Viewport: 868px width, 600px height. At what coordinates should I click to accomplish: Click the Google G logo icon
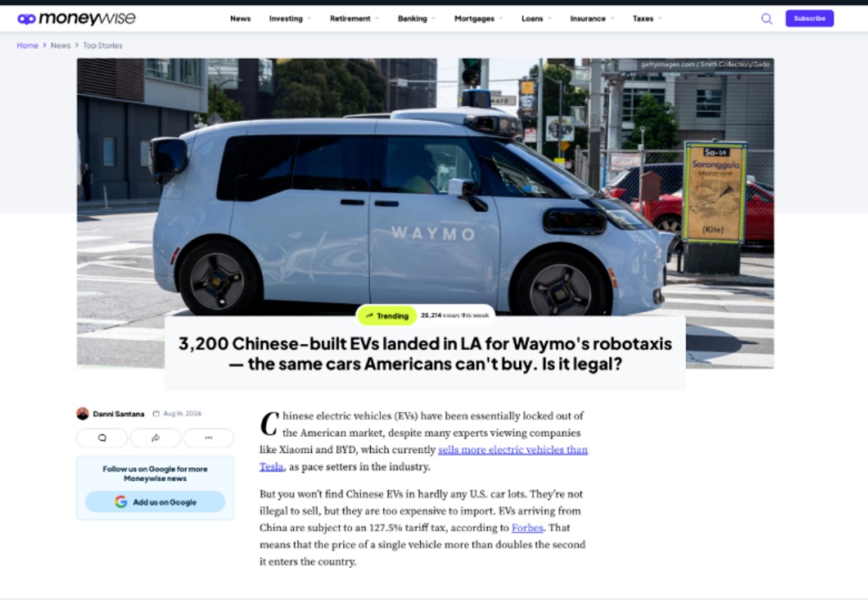point(121,502)
